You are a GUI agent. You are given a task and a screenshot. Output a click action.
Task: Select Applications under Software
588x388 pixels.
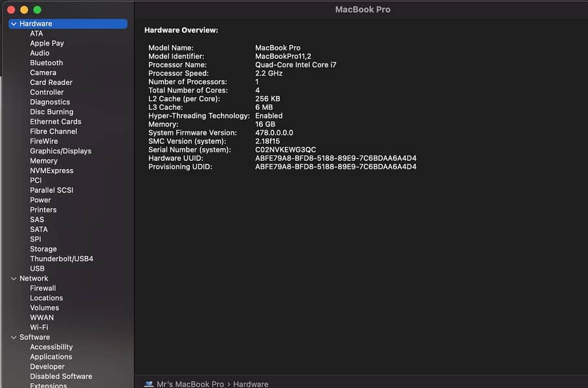tap(51, 357)
